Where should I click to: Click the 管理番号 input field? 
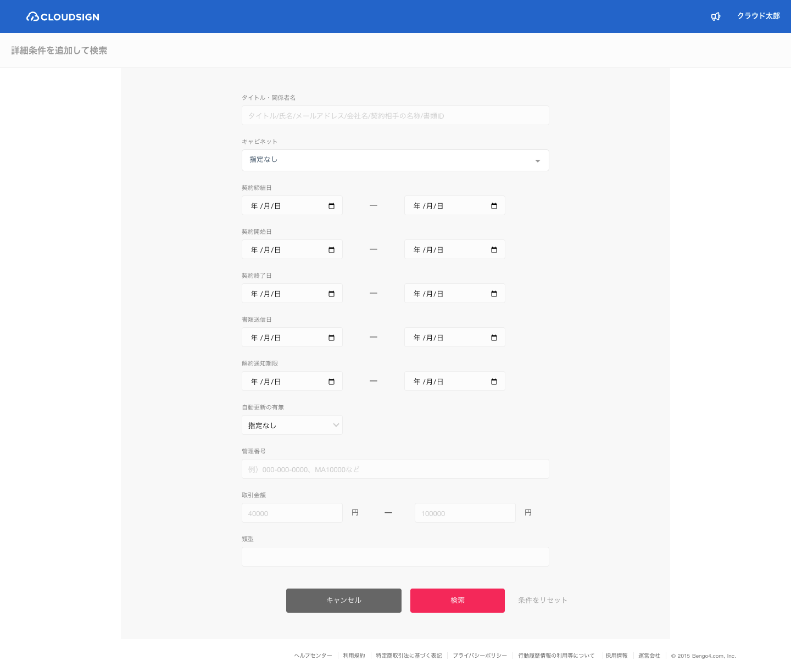[395, 469]
